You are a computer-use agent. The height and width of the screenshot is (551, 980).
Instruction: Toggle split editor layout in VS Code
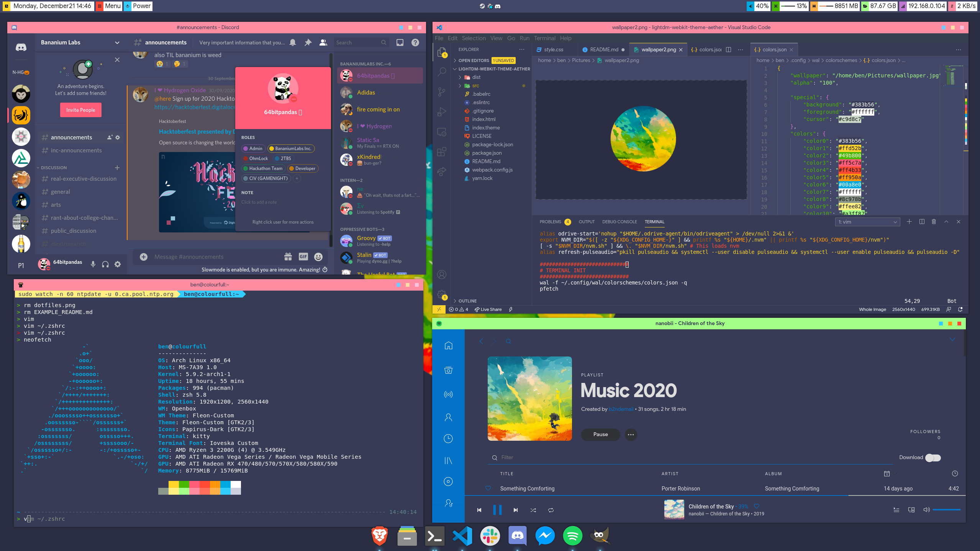point(728,49)
